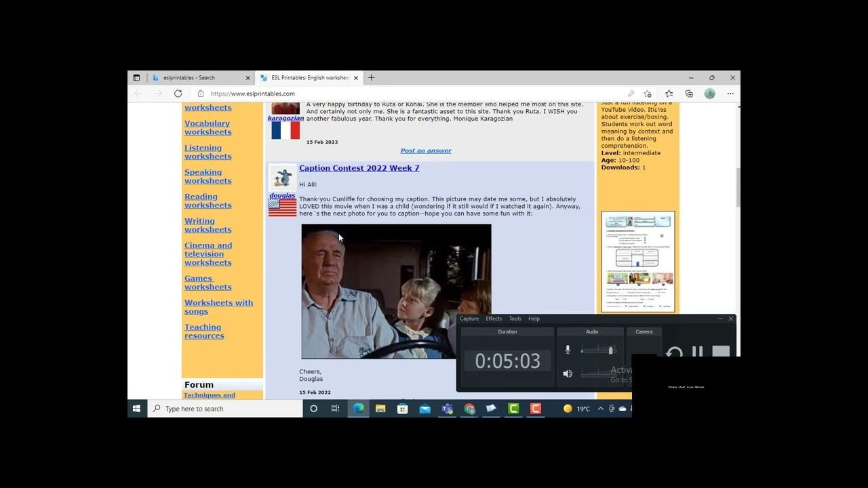This screenshot has height=488, width=868.
Task: Open Edge tab actions menu icon
Action: coord(136,78)
